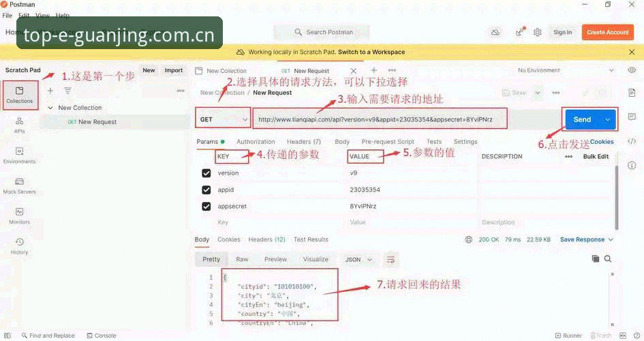
Task: Switch to the Headers (7) request tab
Action: coord(303,142)
